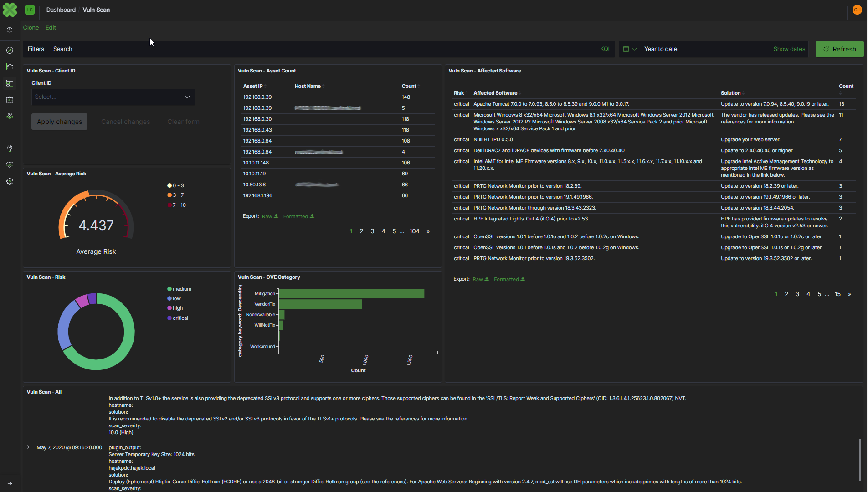Switch query language via KQL
Screen dimensions: 868x492
(x=605, y=49)
